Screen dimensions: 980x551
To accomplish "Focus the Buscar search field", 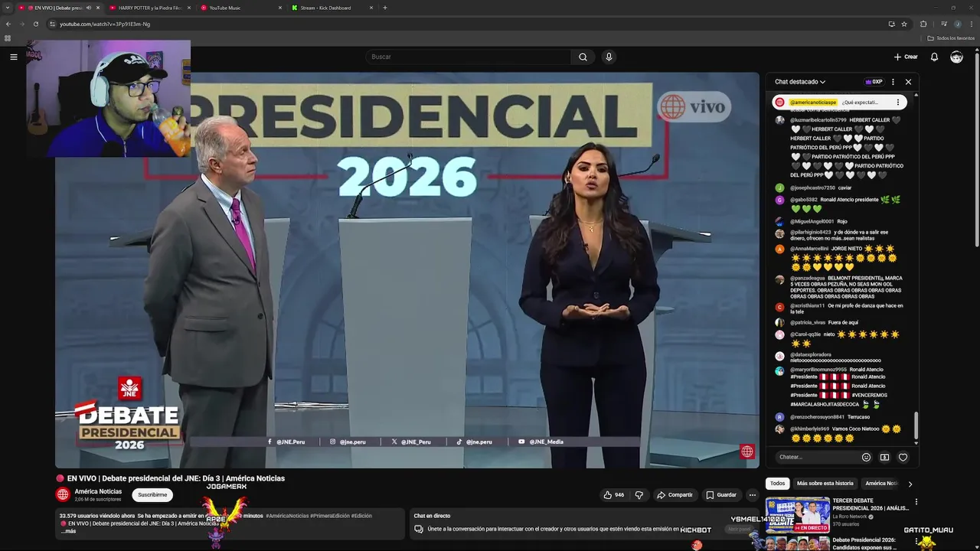I will point(469,57).
